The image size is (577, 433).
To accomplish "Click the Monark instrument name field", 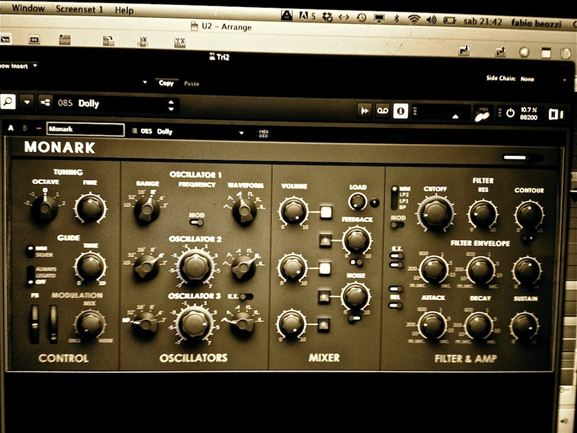I will coord(85,129).
